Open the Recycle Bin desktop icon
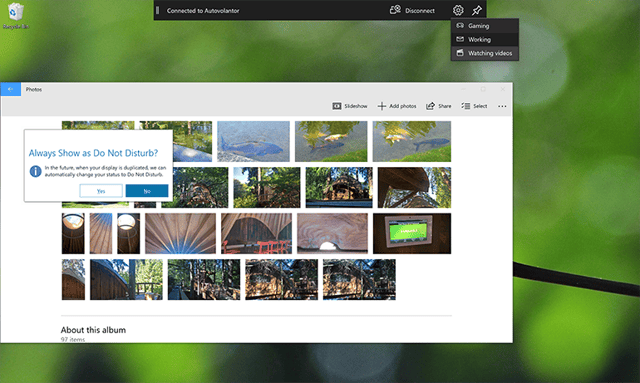640x383 pixels. pyautogui.click(x=16, y=16)
